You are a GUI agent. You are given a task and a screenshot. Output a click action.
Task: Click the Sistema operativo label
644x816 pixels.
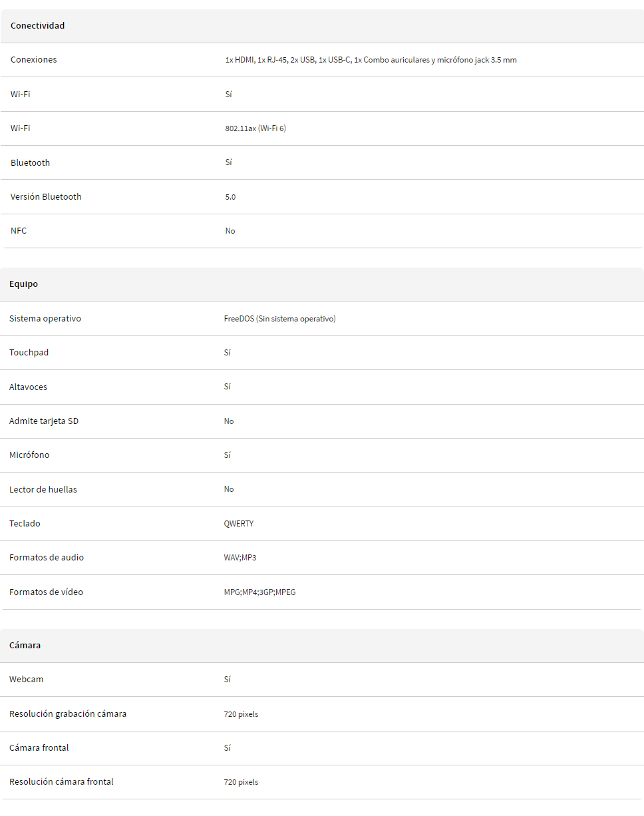(x=45, y=319)
